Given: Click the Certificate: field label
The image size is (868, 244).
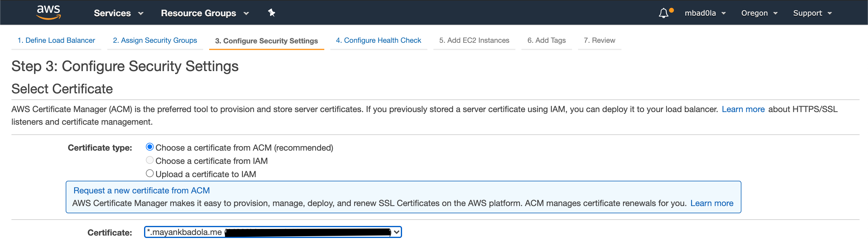Looking at the screenshot, I should pos(109,233).
